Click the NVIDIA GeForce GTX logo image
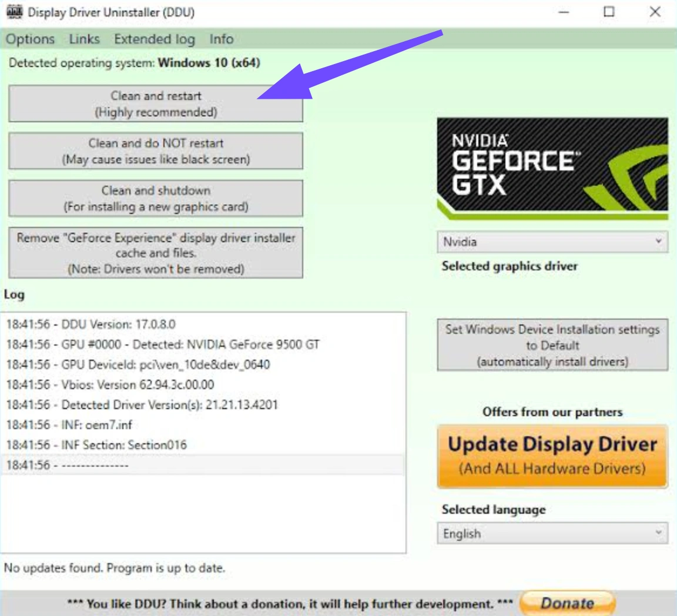 (x=552, y=169)
